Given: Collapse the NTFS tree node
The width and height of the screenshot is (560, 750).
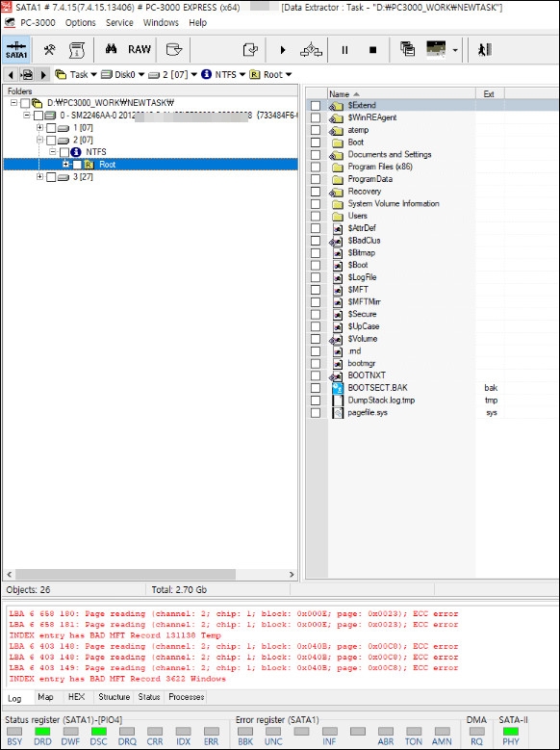Looking at the screenshot, I should point(53,151).
